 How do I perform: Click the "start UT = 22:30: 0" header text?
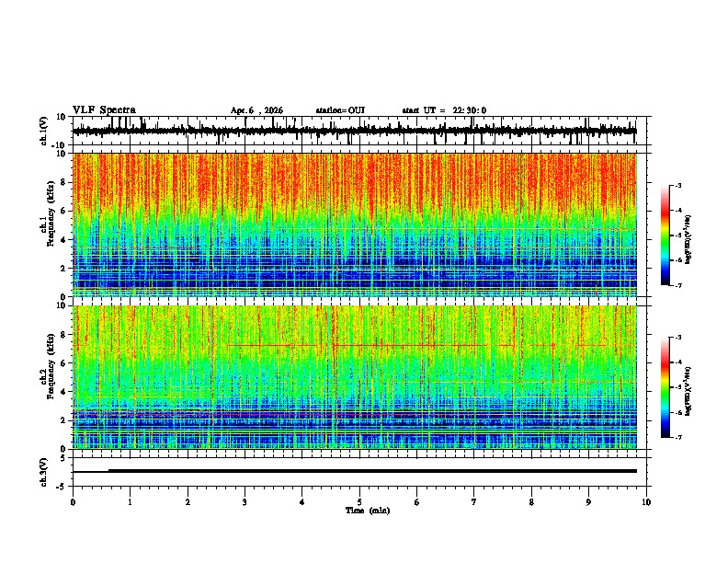click(444, 110)
